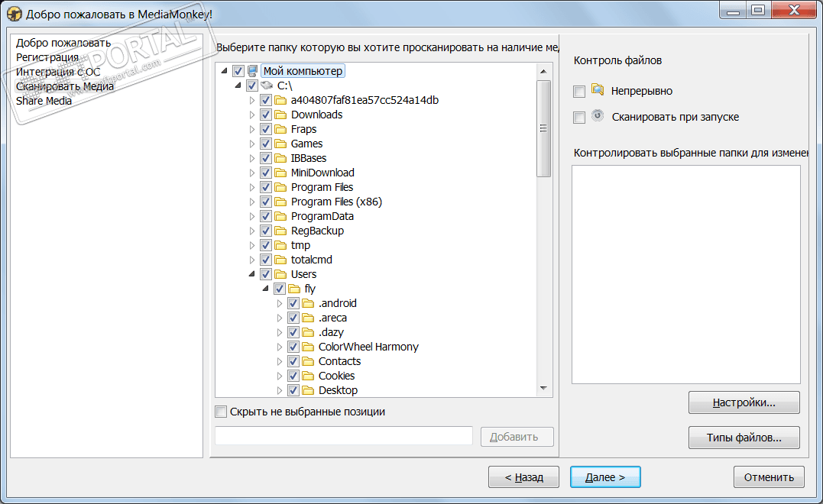Open the Регистрация wizard step

click(47, 57)
